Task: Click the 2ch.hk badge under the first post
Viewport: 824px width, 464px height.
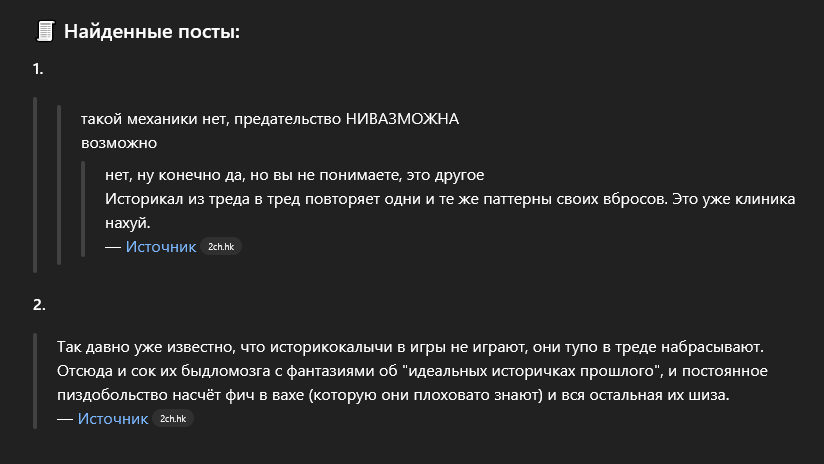Action: pyautogui.click(x=221, y=246)
